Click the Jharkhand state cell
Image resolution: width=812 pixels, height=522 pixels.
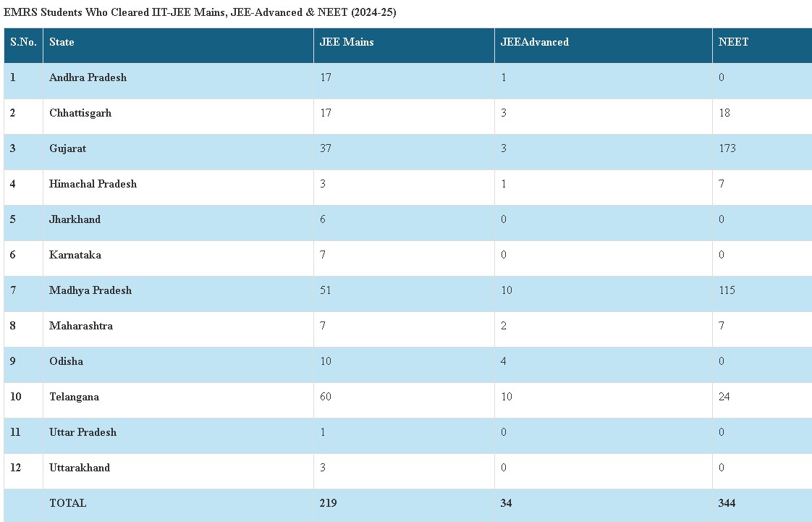coord(75,219)
